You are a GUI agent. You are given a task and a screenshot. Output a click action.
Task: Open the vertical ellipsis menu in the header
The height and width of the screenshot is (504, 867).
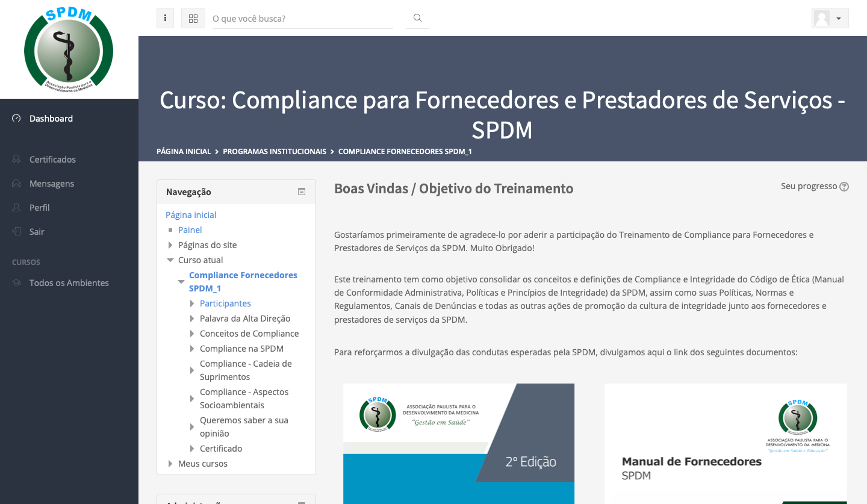point(165,18)
